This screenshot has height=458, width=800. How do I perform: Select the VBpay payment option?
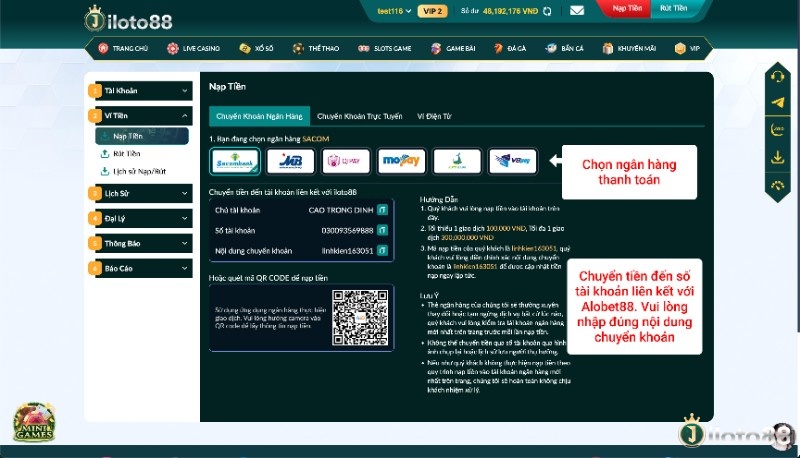pos(513,161)
